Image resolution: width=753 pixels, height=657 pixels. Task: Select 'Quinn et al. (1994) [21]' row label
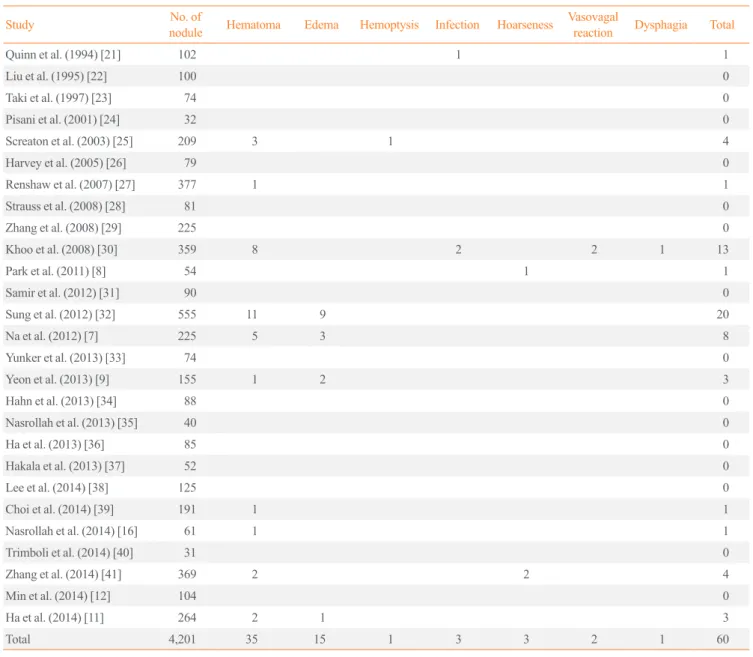click(x=63, y=55)
